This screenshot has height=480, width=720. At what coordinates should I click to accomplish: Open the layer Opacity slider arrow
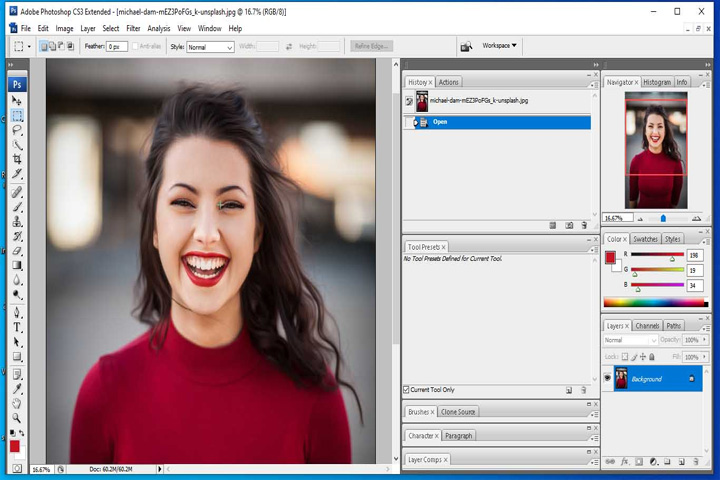(x=705, y=339)
